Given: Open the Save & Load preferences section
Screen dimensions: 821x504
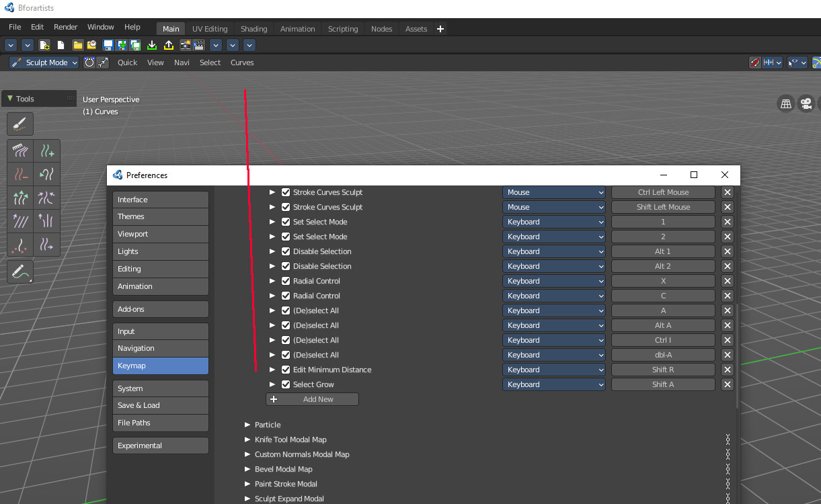Looking at the screenshot, I should pyautogui.click(x=161, y=405).
